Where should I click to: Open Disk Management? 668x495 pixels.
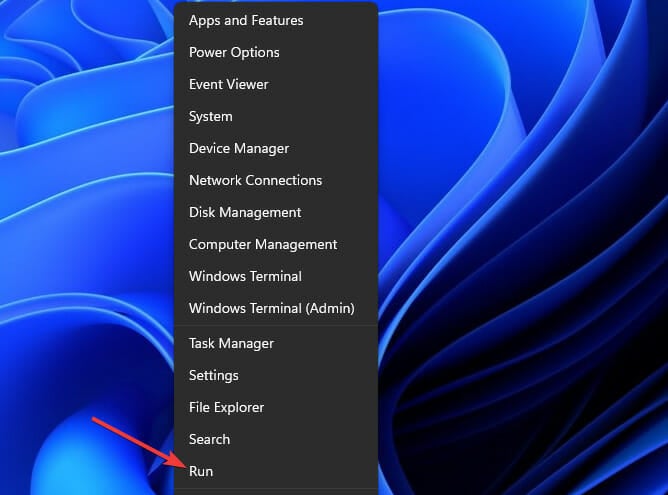[276, 212]
